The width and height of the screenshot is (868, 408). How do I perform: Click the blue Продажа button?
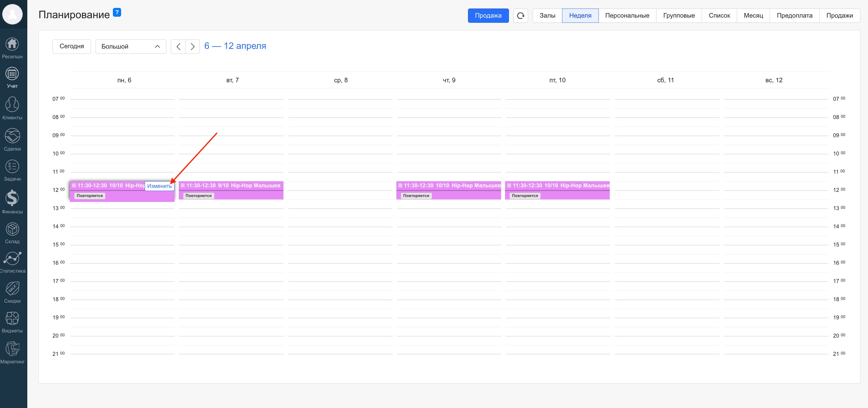[488, 15]
